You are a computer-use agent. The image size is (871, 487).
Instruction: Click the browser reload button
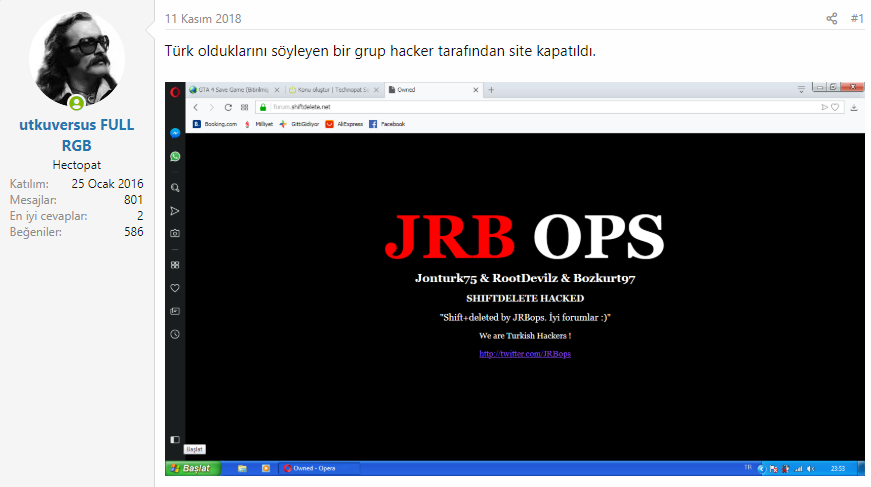point(228,107)
